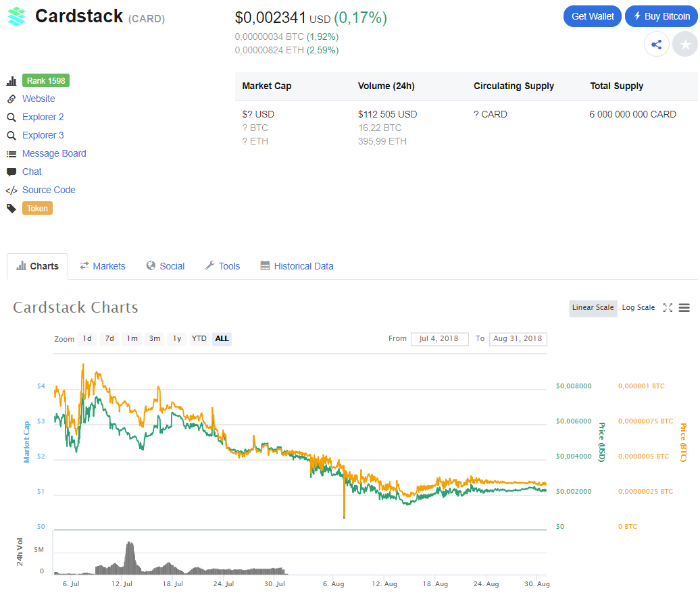Click the wrench icon of Tools tab

coord(210,265)
